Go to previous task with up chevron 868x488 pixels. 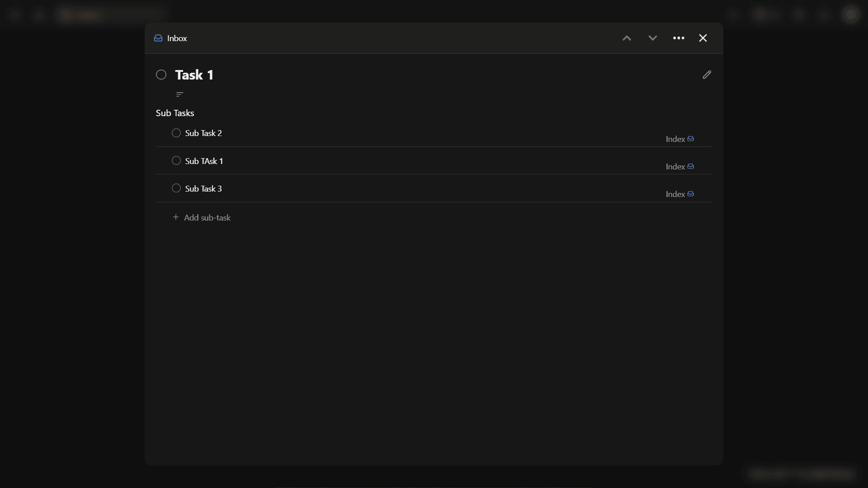[x=627, y=38]
